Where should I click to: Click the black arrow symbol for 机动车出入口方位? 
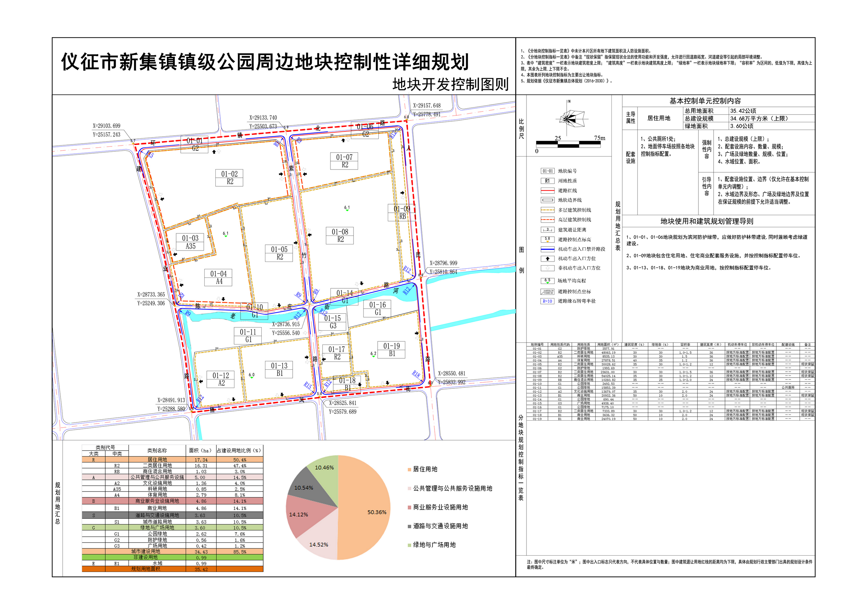click(547, 259)
